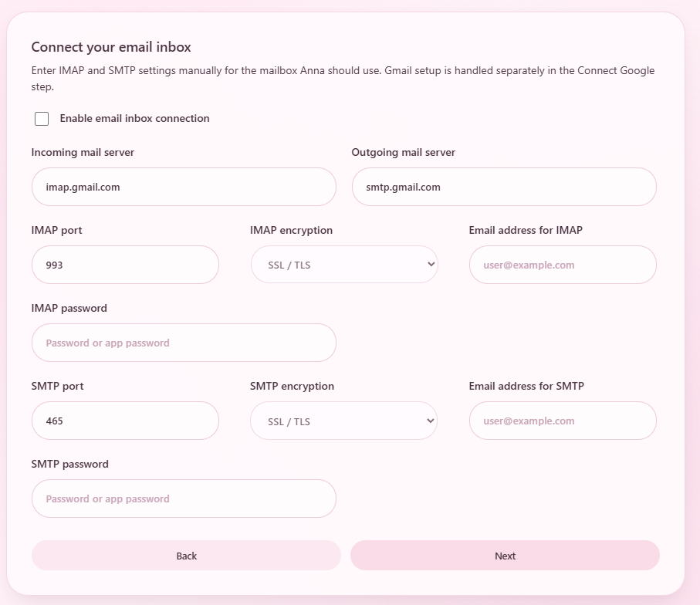Click the Email address for SMTP field
The height and width of the screenshot is (605, 700).
coord(562,421)
